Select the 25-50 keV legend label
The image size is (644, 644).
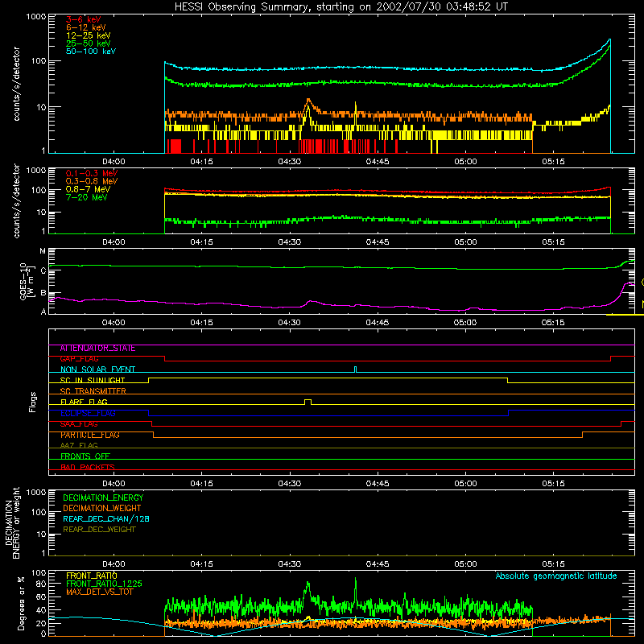[x=89, y=43]
